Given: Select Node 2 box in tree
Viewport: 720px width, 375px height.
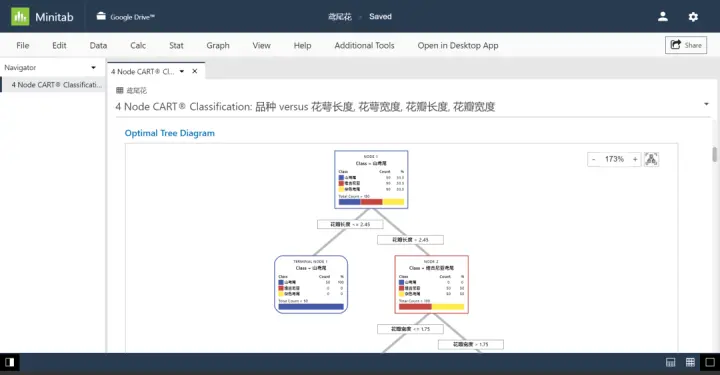Looking at the screenshot, I should tap(432, 285).
